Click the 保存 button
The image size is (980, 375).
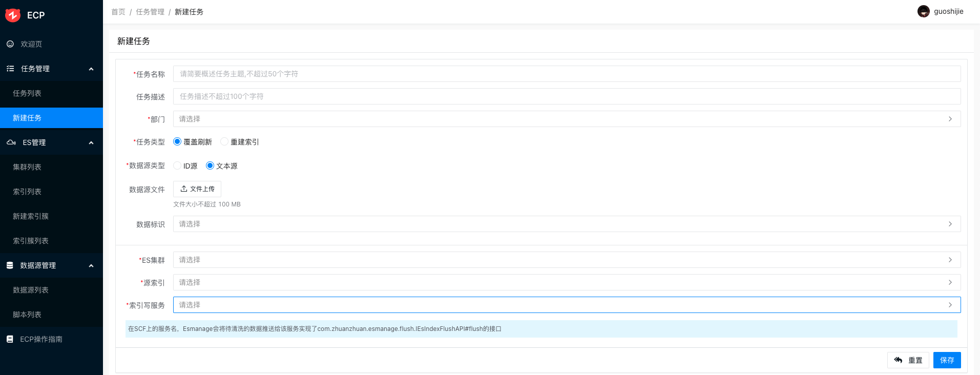click(x=947, y=360)
